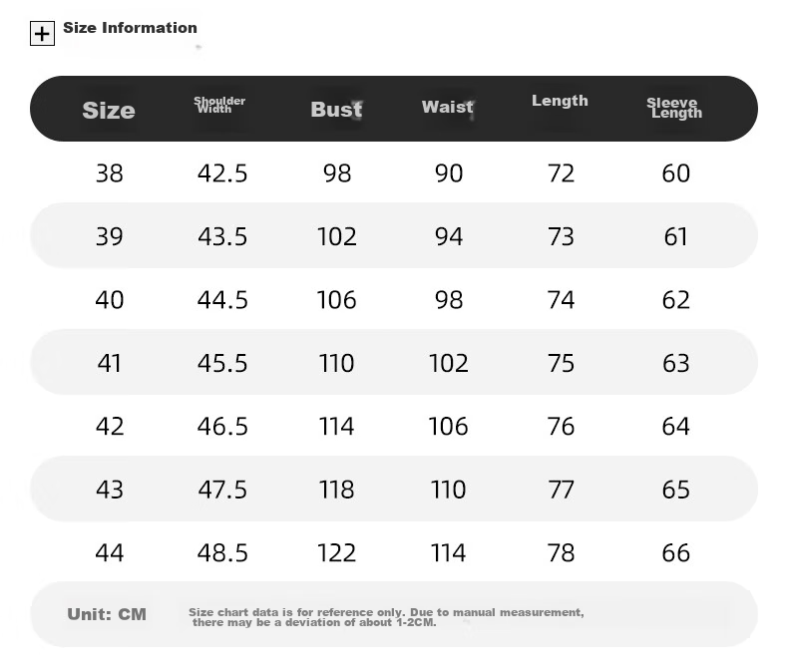This screenshot has width=788, height=672.
Task: Click shoulder width value 45.5
Action: [222, 363]
